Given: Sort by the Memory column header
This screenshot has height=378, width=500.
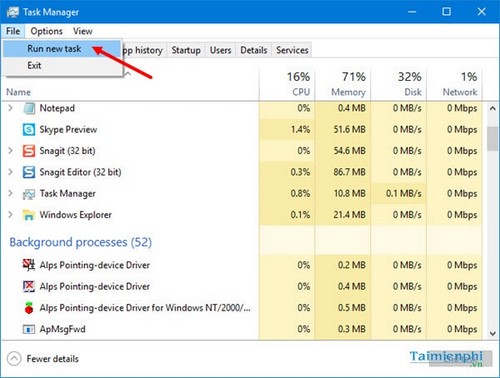Looking at the screenshot, I should pyautogui.click(x=343, y=85).
